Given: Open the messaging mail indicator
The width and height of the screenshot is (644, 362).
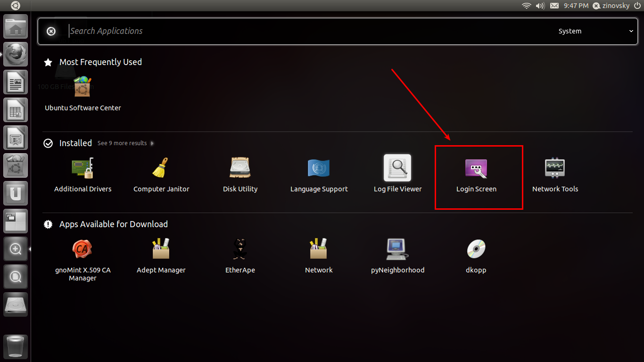Looking at the screenshot, I should tap(554, 6).
